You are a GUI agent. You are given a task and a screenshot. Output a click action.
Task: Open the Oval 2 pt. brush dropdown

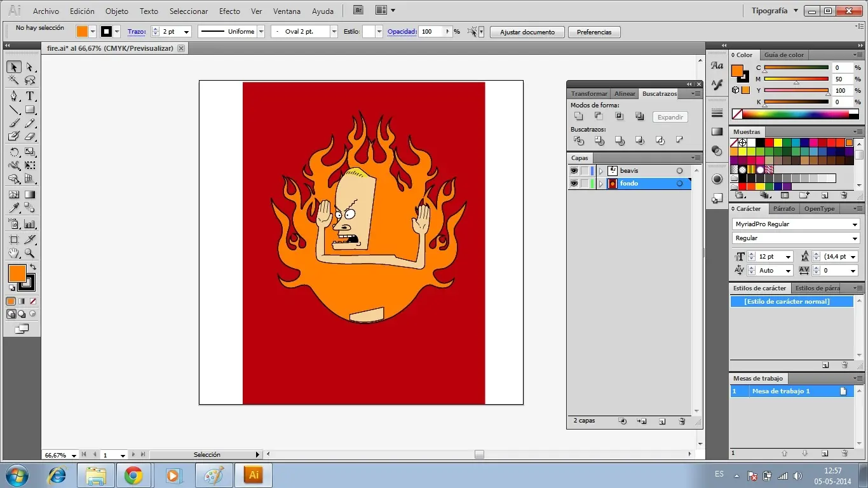click(334, 32)
